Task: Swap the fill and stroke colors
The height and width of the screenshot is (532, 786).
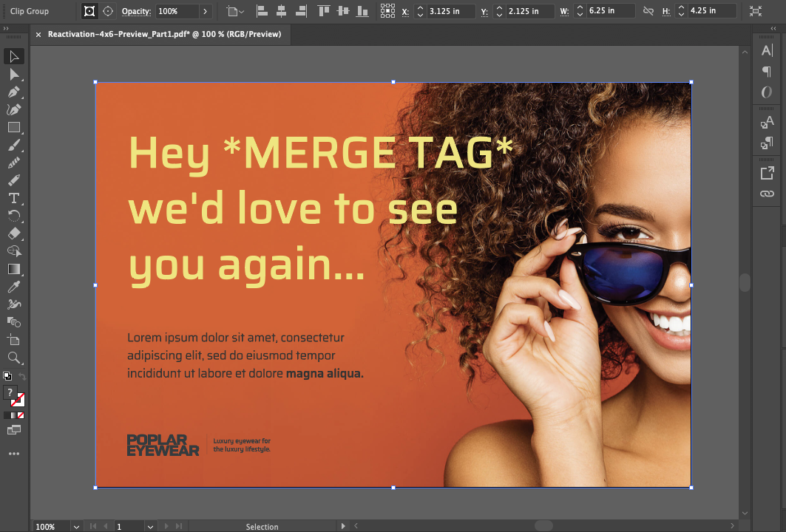Action: point(22,376)
